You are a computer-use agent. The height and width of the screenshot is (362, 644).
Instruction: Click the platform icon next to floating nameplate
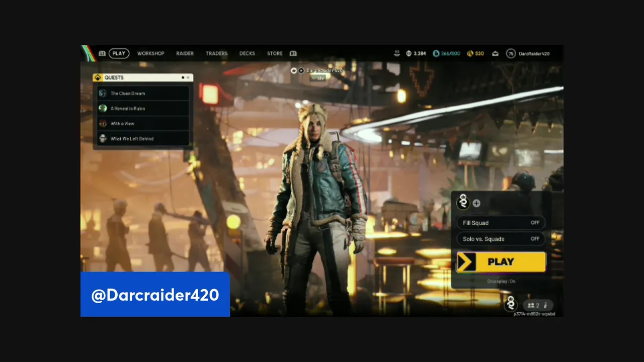coord(301,71)
